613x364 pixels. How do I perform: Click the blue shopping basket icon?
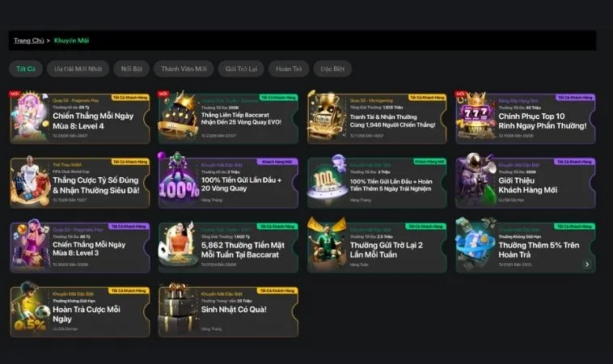[x=476, y=244]
